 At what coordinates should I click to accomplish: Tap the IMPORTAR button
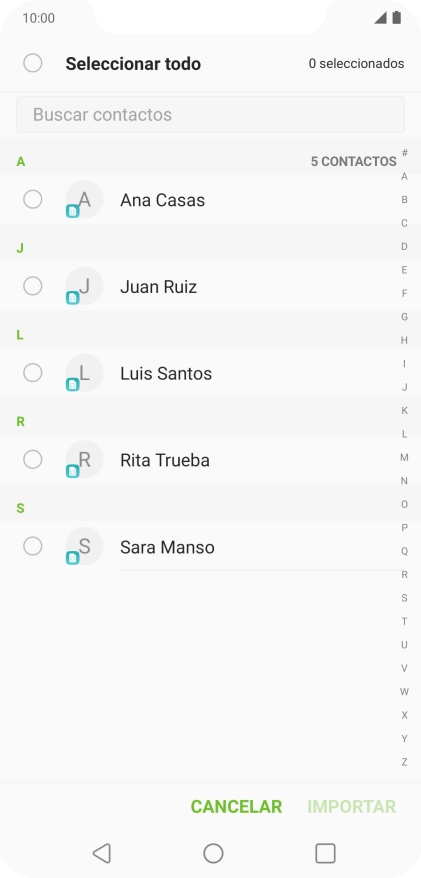tap(352, 806)
